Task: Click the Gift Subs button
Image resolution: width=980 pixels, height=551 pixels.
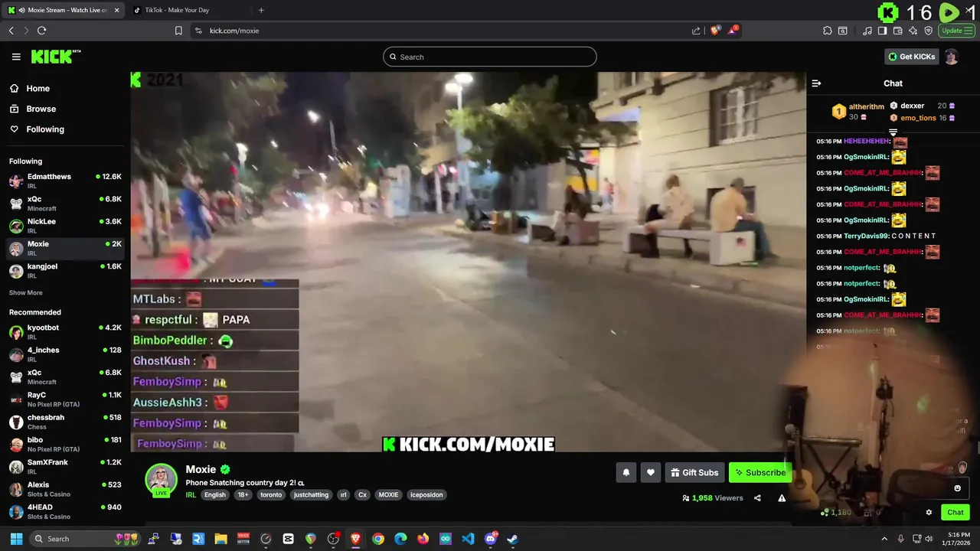Action: (x=694, y=473)
